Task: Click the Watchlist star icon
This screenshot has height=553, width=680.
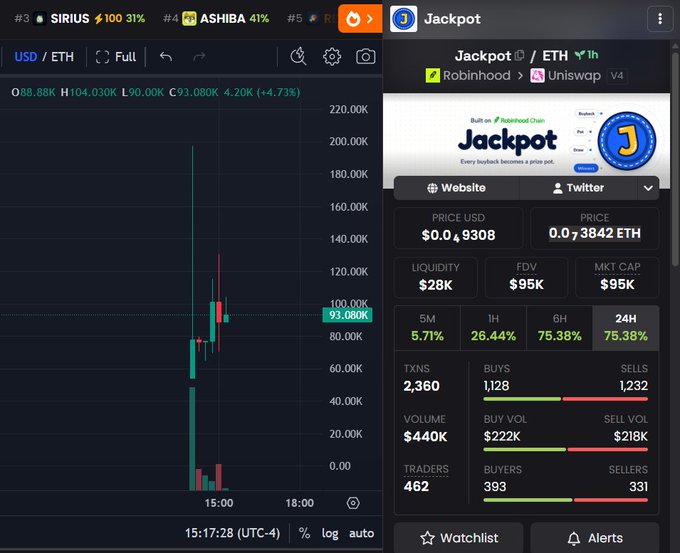Action: tap(427, 538)
